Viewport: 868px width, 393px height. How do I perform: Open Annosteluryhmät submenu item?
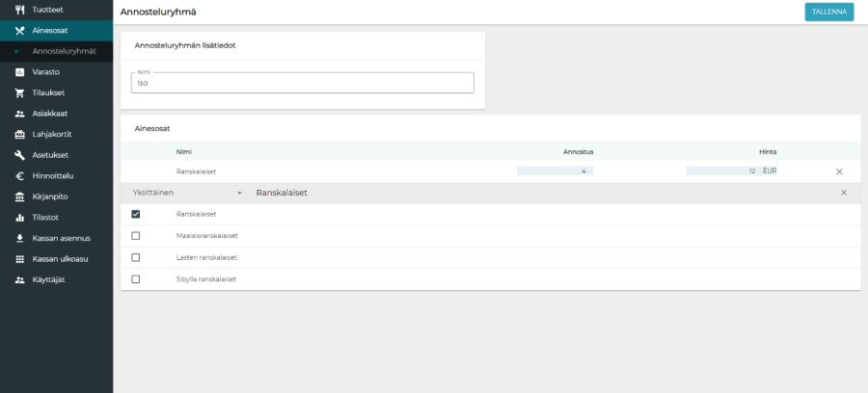click(64, 50)
